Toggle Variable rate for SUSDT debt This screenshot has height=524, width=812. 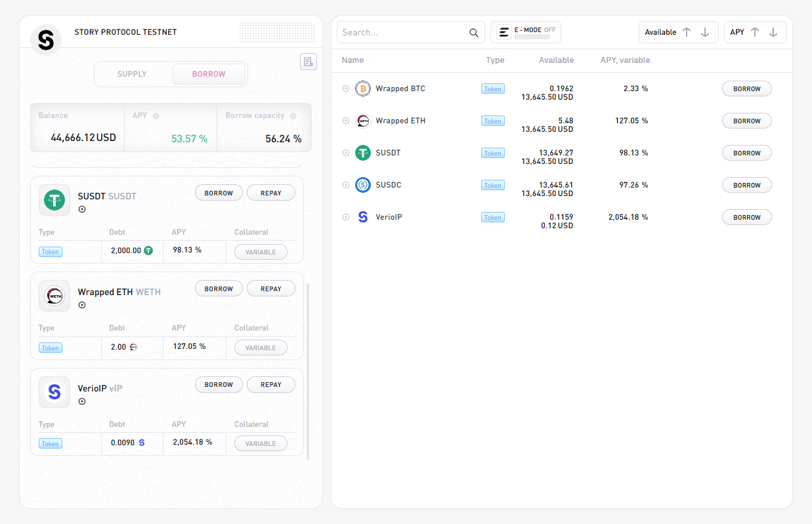tap(261, 252)
